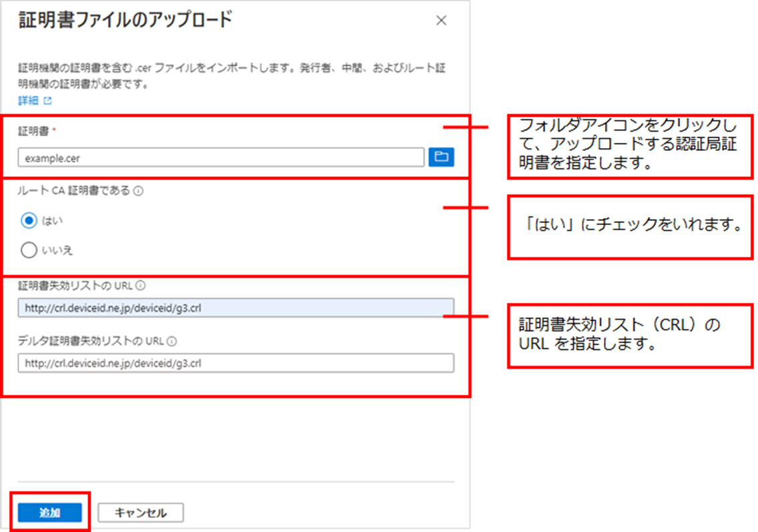
Task: Click the external-link icon beside 詳細
Action: [x=47, y=101]
